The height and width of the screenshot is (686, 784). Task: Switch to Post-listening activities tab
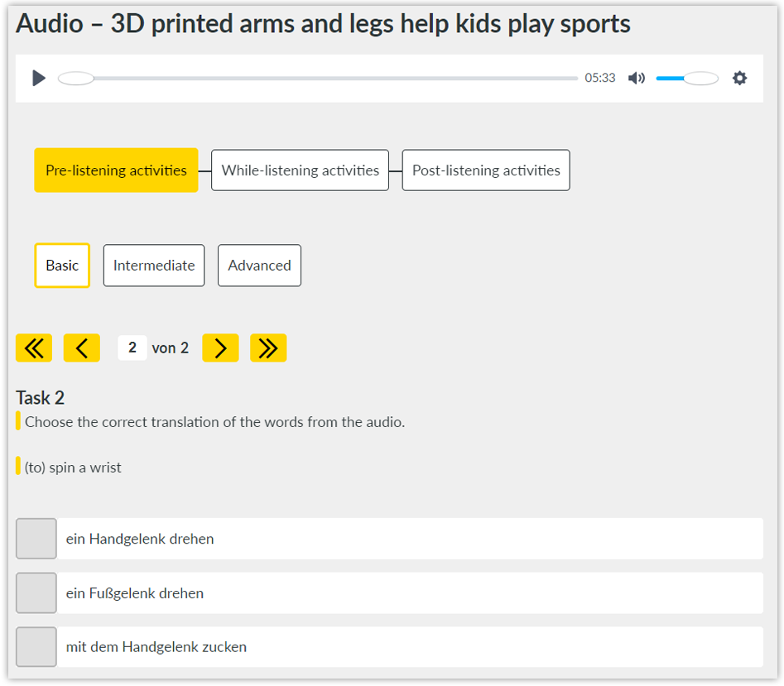point(486,170)
